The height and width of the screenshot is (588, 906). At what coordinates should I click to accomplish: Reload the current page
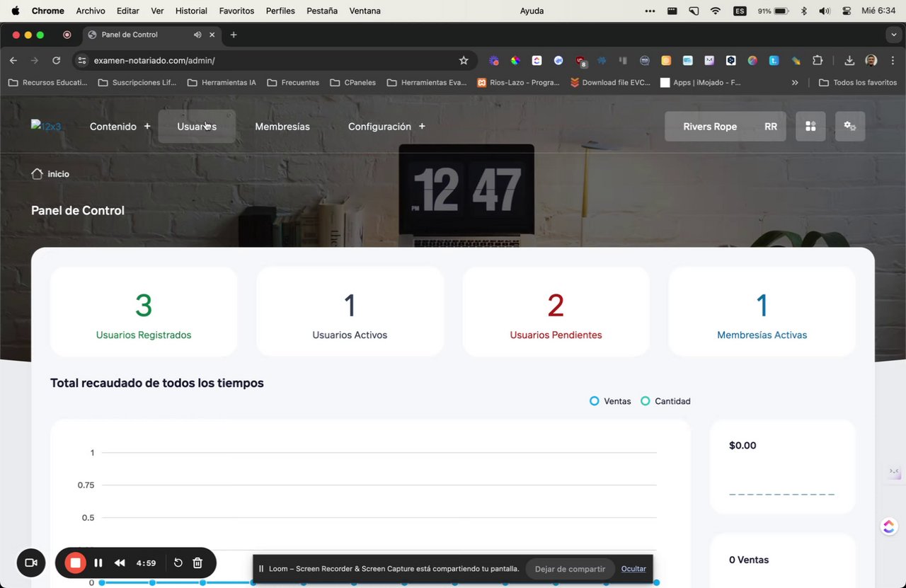56,61
